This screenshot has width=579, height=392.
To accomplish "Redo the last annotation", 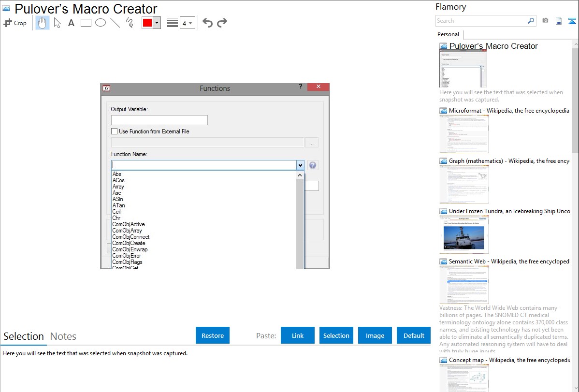I will click(x=222, y=23).
